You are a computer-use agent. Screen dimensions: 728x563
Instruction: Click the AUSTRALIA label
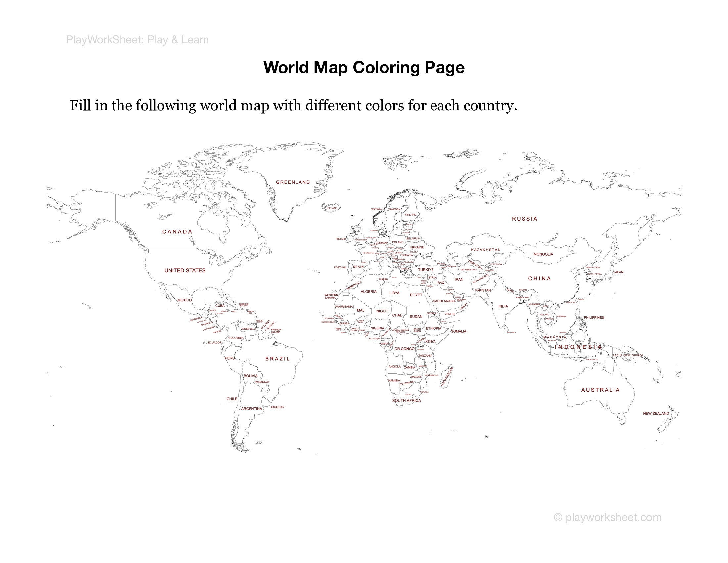(600, 390)
